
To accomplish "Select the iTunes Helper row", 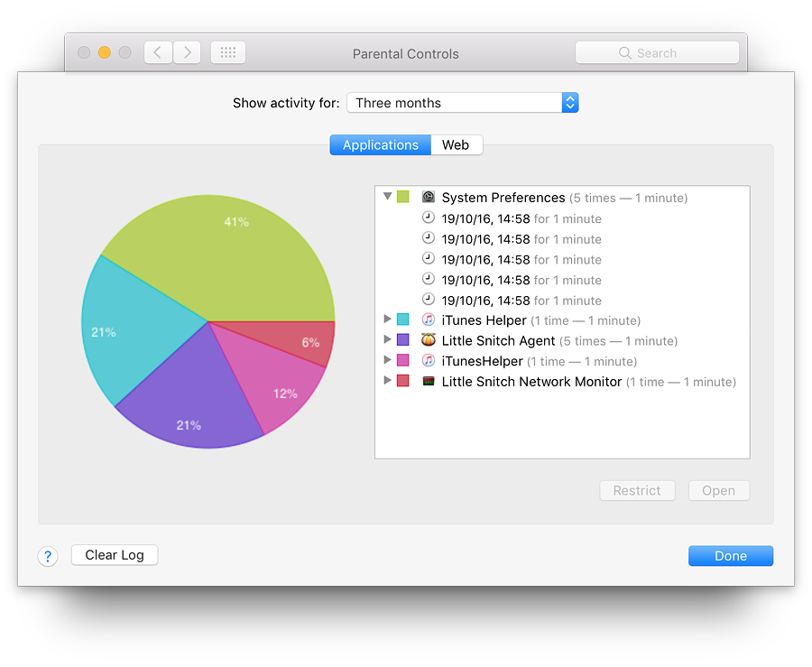I will click(562, 320).
